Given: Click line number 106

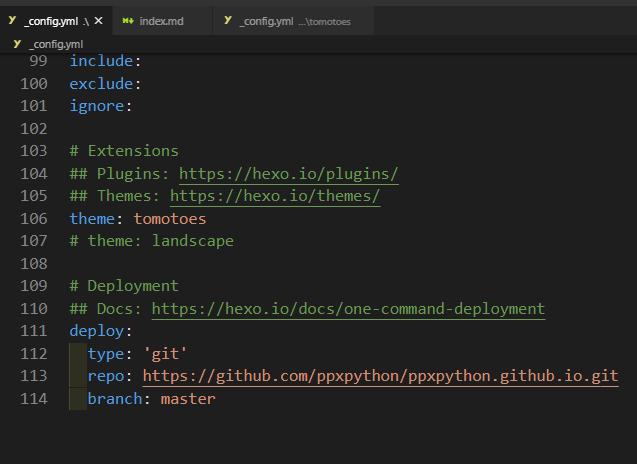Looking at the screenshot, I should tap(34, 219).
